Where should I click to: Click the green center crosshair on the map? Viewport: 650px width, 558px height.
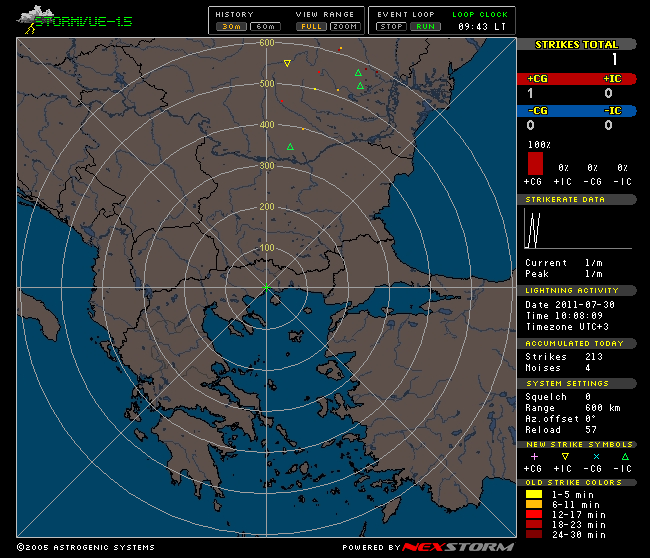(x=266, y=287)
